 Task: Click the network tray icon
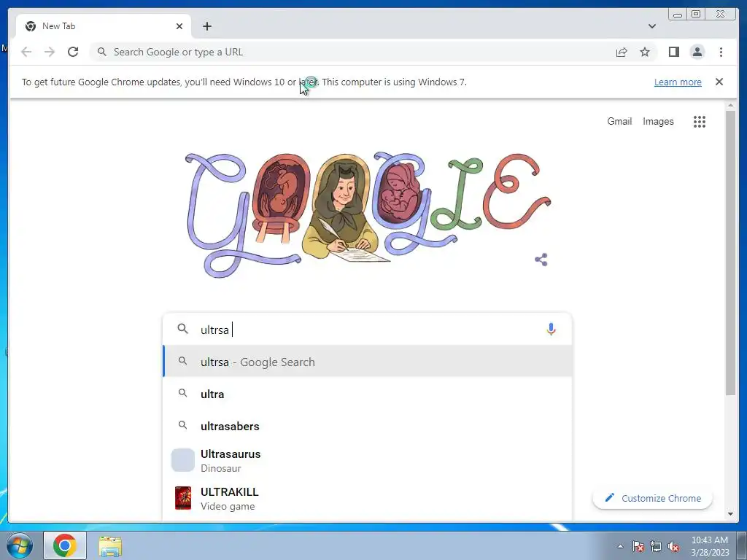point(656,546)
